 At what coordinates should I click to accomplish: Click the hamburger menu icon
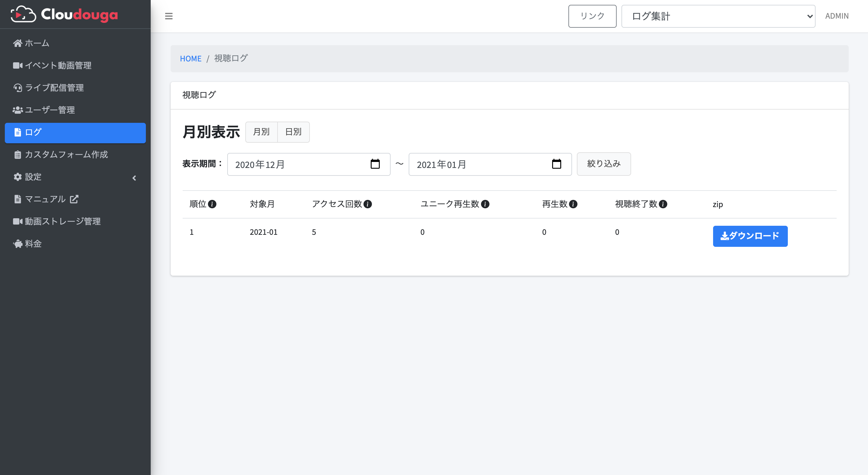pos(169,16)
